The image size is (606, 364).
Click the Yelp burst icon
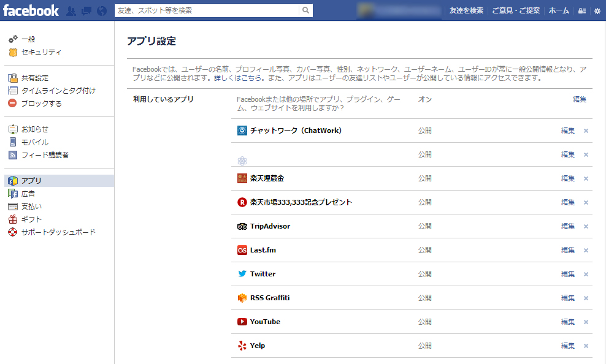(242, 346)
